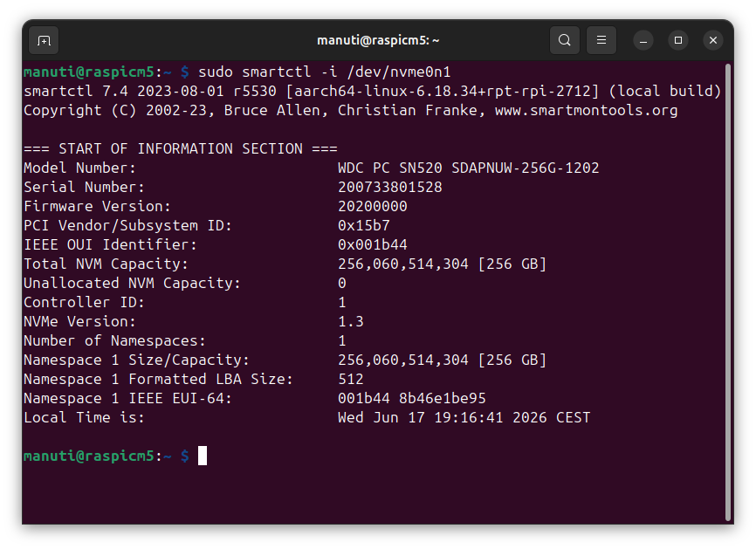Click the www.smartmontools.org URL text
Image resolution: width=756 pixels, height=549 pixels.
coord(587,110)
